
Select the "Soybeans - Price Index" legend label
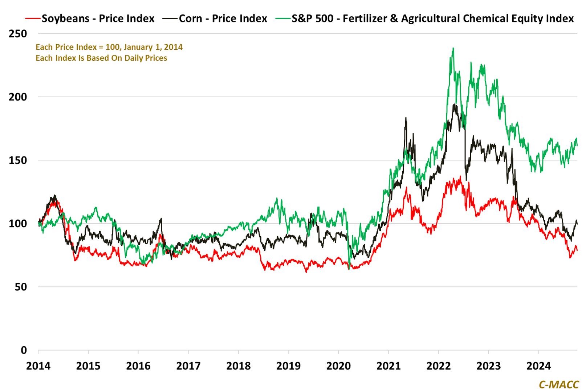[98, 19]
